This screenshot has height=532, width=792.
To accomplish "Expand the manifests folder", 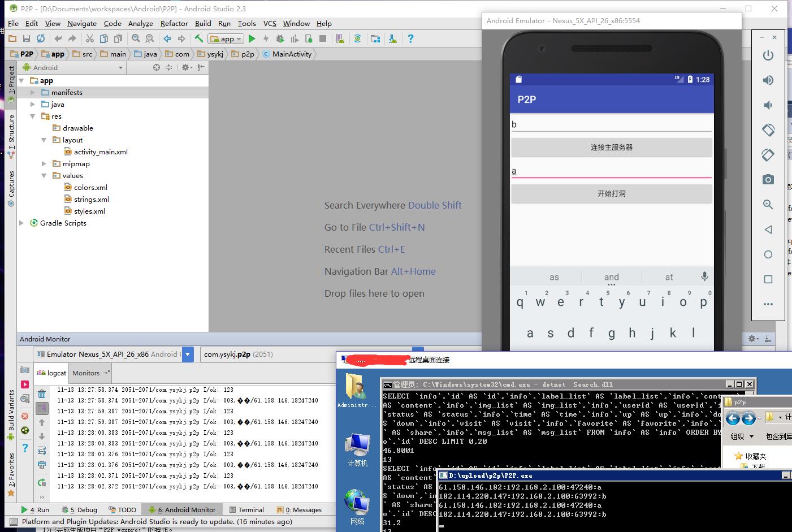I will [x=32, y=92].
